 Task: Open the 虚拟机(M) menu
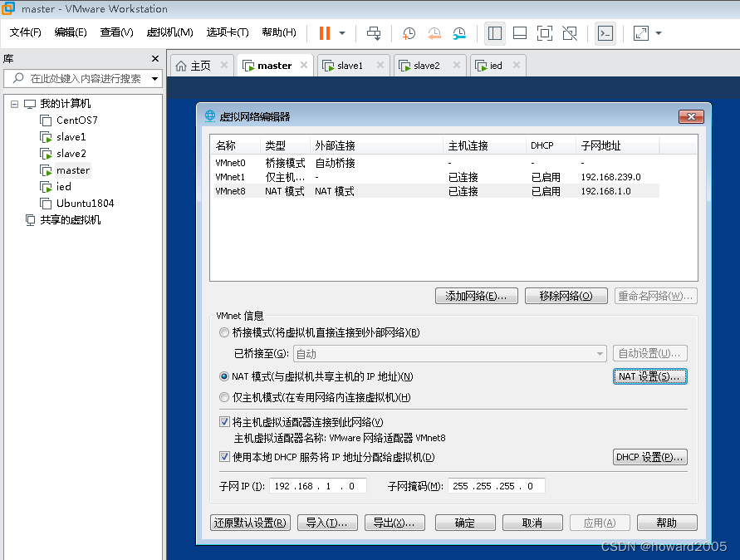(x=170, y=32)
